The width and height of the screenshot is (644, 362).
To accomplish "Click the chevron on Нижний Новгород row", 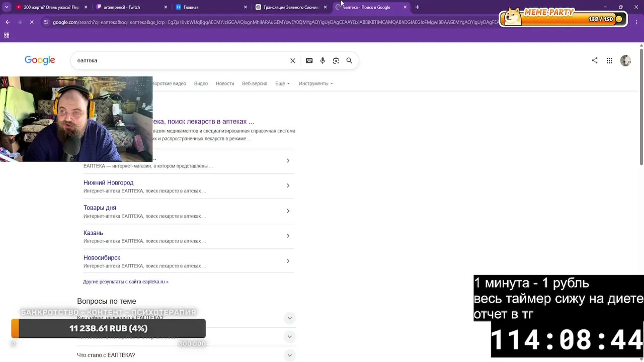I will [x=288, y=186].
